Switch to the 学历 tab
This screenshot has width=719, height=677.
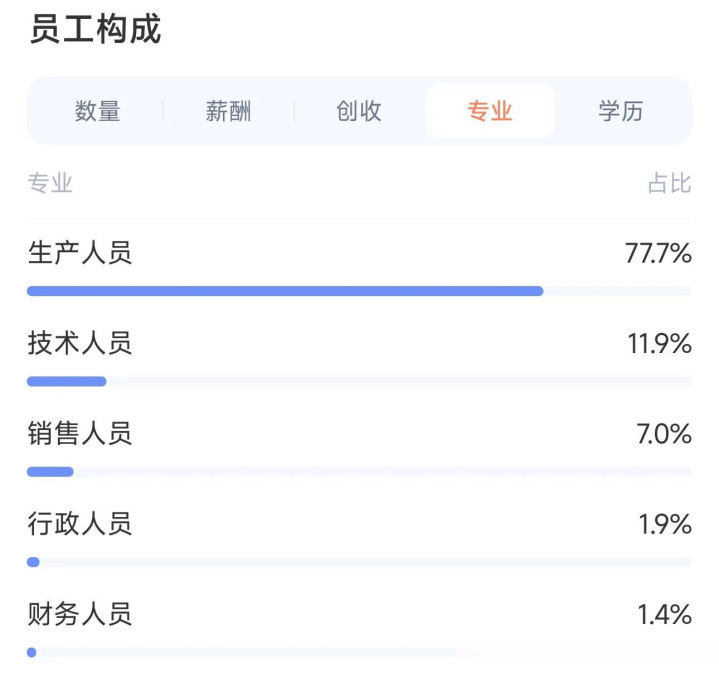(621, 111)
